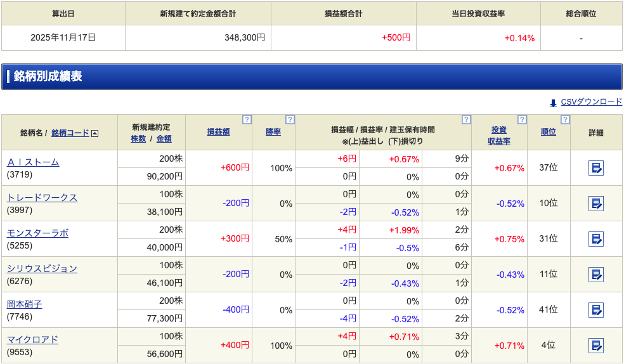Sort table by 銘柄コード header link

70,133
